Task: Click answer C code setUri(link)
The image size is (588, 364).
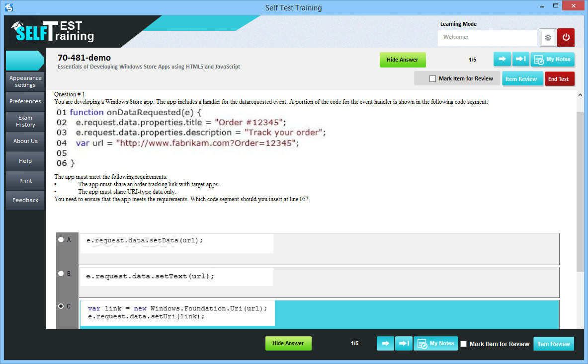Action: click(x=177, y=313)
